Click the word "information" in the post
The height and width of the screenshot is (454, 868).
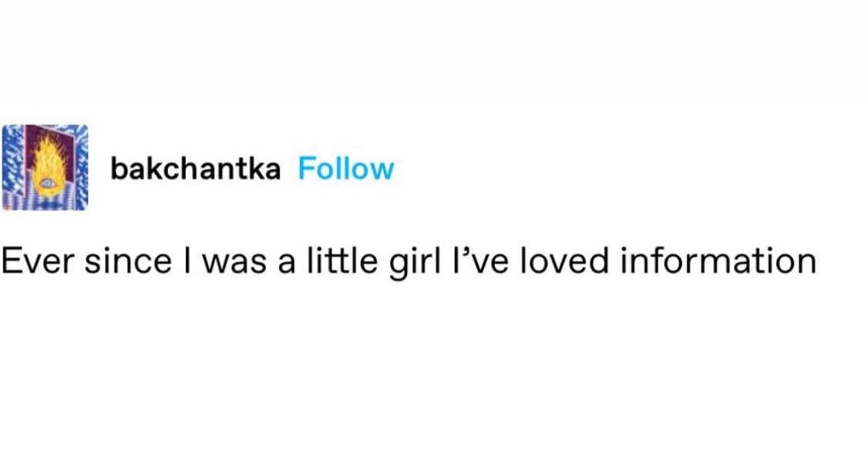point(718,261)
